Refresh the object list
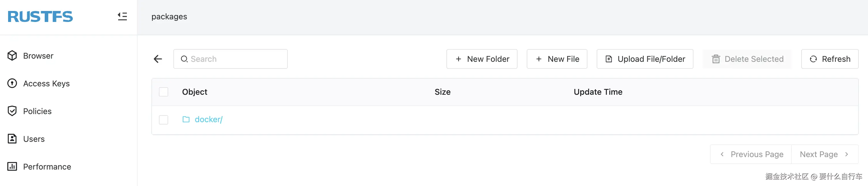This screenshot has width=868, height=186. pyautogui.click(x=830, y=59)
